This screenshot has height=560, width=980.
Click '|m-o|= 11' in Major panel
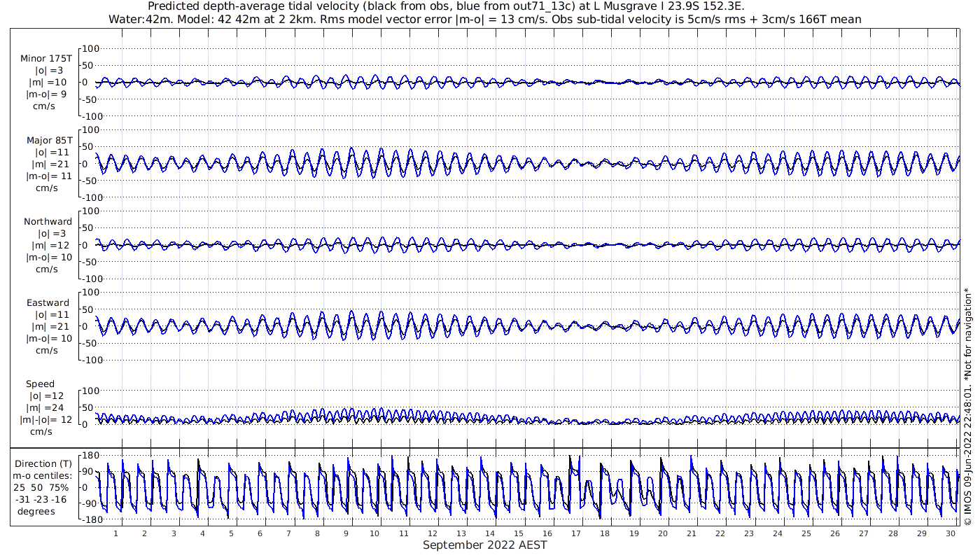click(x=48, y=176)
